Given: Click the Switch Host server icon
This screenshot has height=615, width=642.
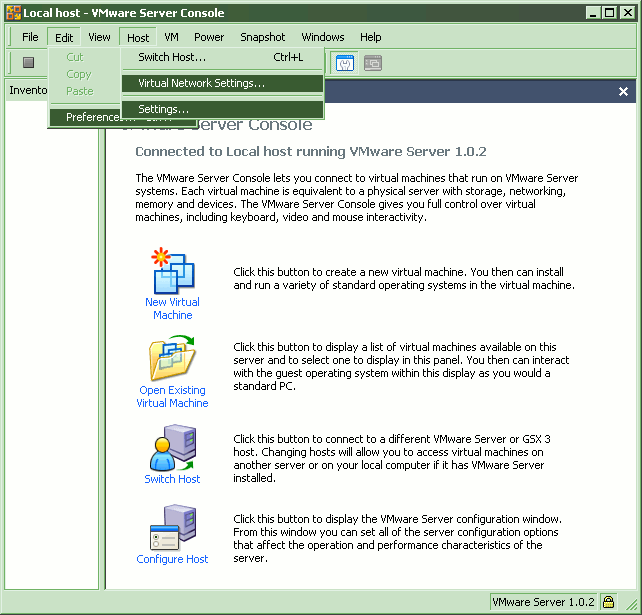Looking at the screenshot, I should click(173, 448).
